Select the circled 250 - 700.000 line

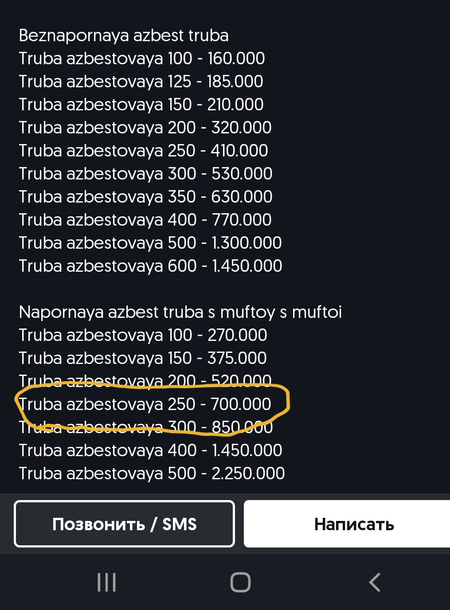point(145,404)
